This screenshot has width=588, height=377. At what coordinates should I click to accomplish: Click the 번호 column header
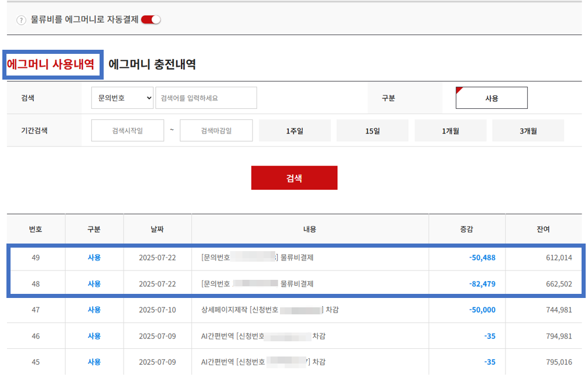[36, 229]
